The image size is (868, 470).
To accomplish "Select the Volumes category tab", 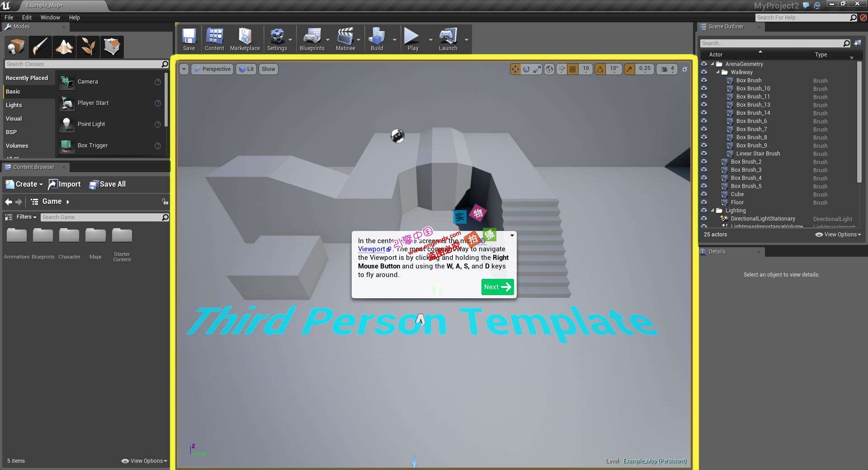I will (x=29, y=146).
